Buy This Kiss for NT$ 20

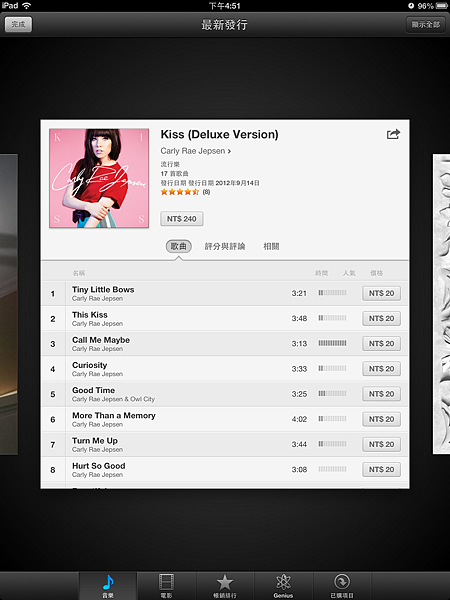pyautogui.click(x=382, y=318)
